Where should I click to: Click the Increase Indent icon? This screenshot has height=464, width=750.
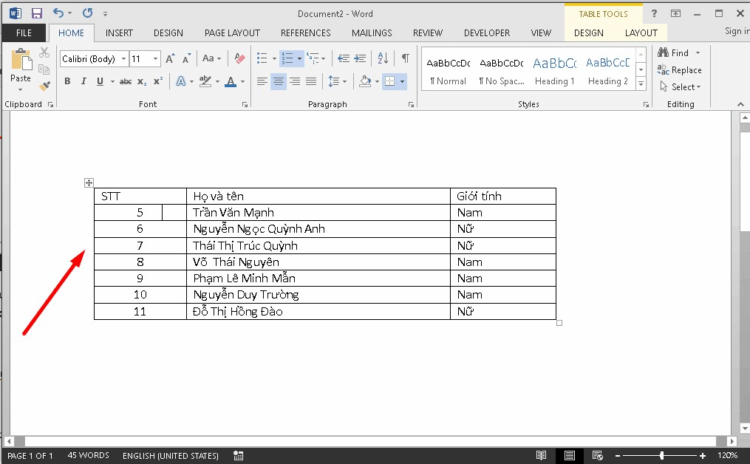pos(361,59)
